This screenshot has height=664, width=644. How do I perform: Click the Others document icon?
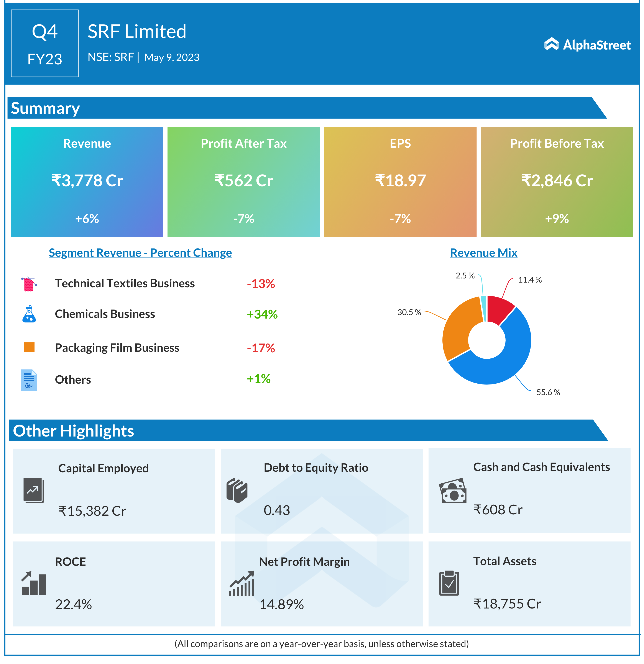click(29, 380)
